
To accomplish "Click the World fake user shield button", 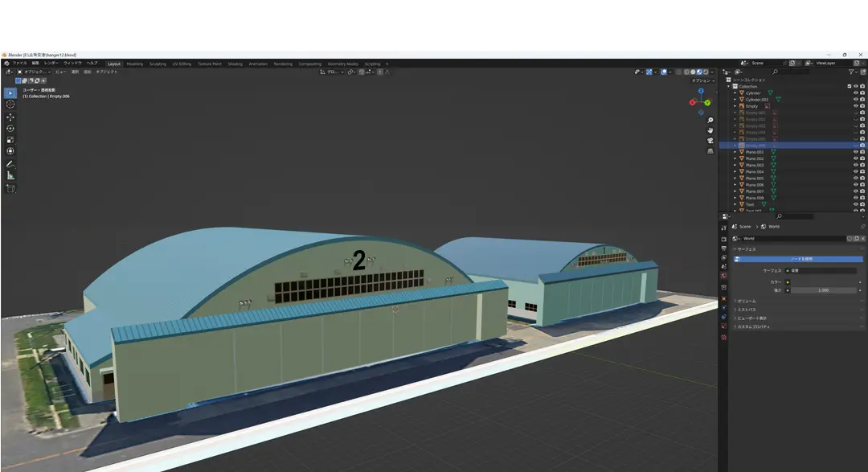I will [850, 239].
